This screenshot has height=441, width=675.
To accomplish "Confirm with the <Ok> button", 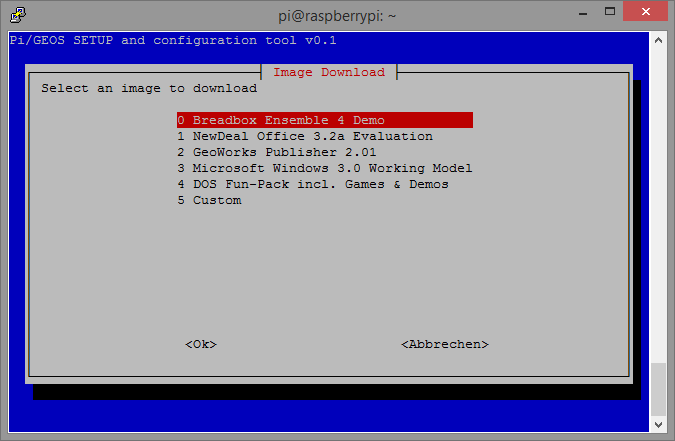I will click(201, 345).
